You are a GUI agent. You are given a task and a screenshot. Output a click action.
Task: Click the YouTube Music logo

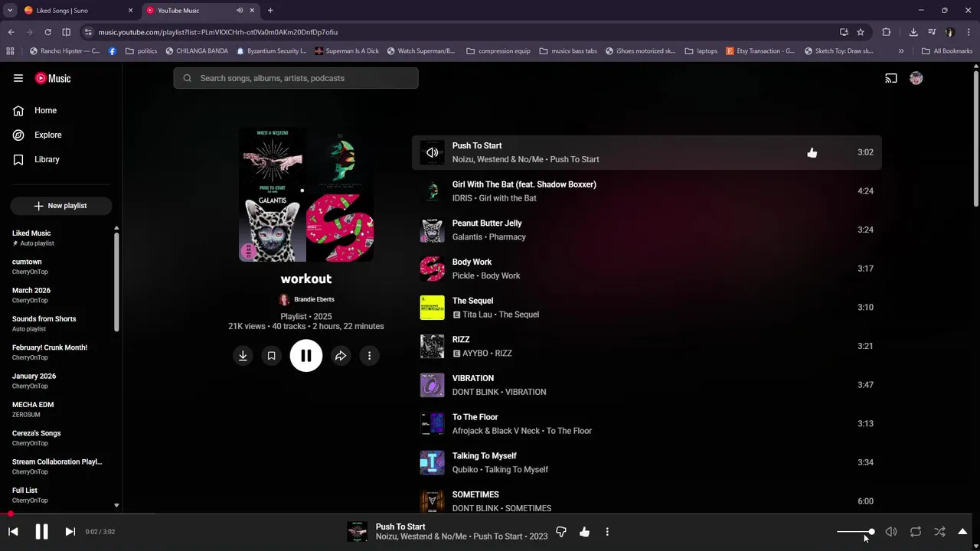[53, 78]
